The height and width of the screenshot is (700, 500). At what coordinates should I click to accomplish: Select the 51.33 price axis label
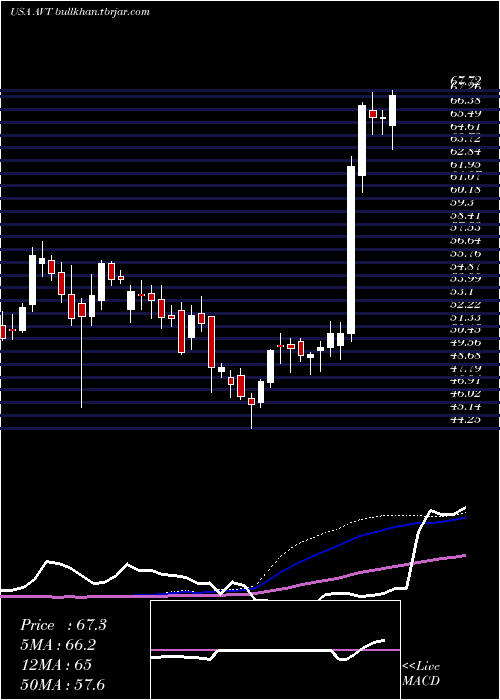pos(465,317)
